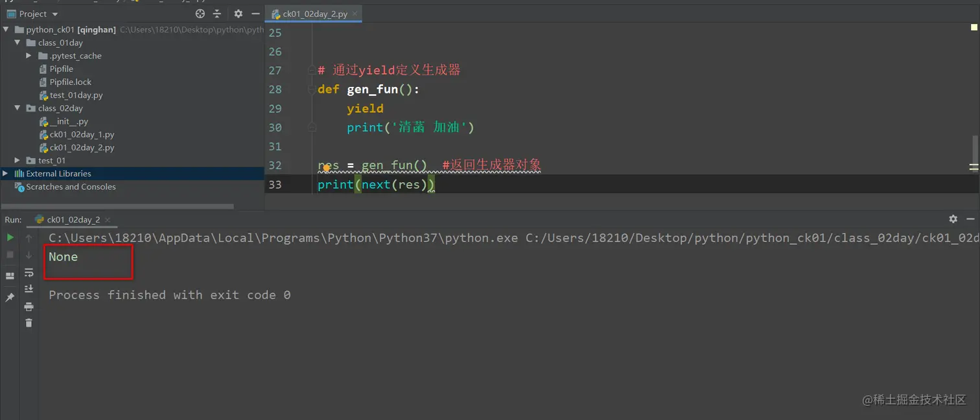Screen dimensions: 980x420
Task: Expand the test_01 folder arrow
Action: tap(18, 160)
